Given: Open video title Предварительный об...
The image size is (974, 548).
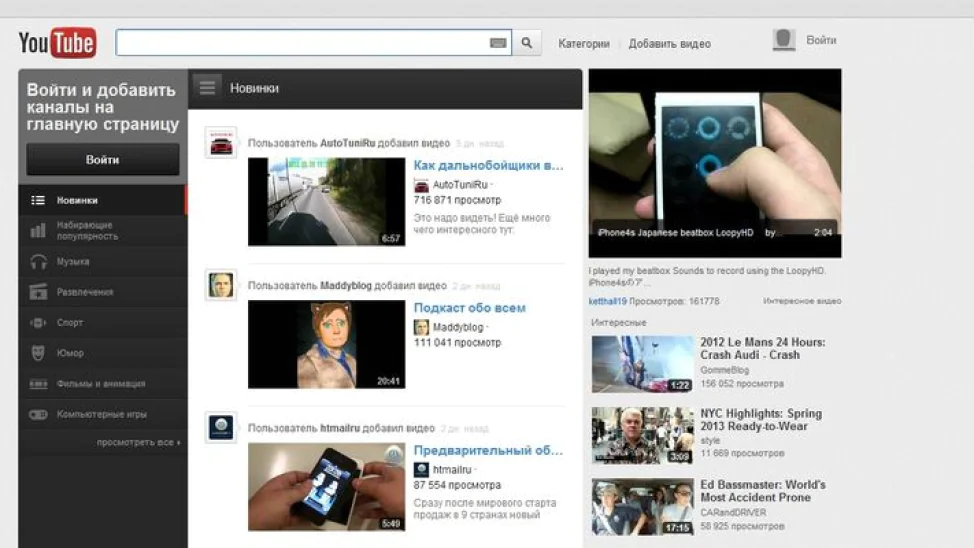Looking at the screenshot, I should tap(488, 450).
